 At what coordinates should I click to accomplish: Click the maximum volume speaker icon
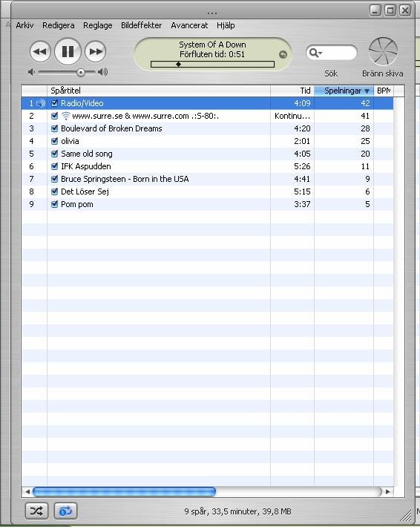click(x=103, y=72)
